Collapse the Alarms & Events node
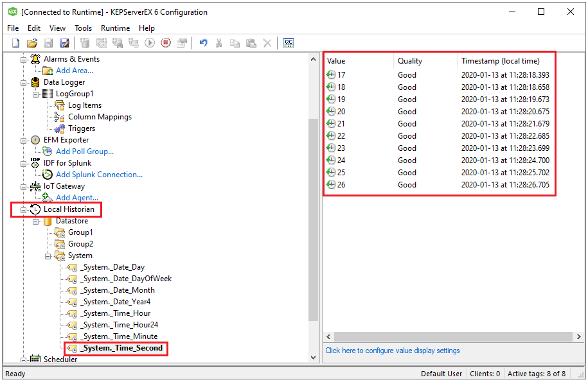This screenshot has width=588, height=382. 23,60
